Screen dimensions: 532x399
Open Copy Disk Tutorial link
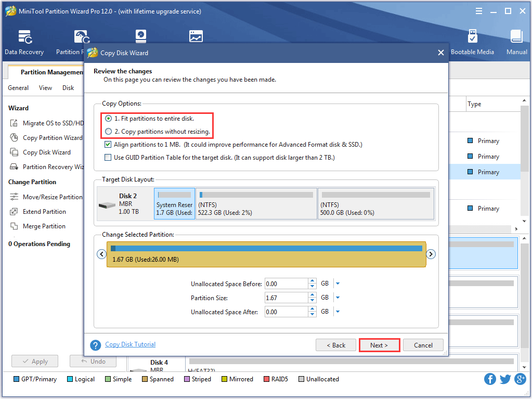(x=131, y=344)
